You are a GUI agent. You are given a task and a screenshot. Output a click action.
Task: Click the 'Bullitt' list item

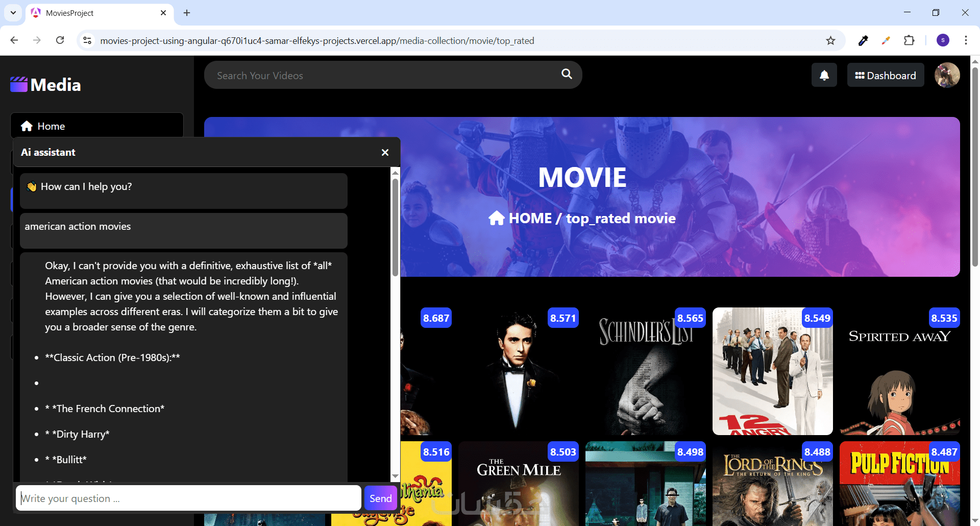point(66,460)
